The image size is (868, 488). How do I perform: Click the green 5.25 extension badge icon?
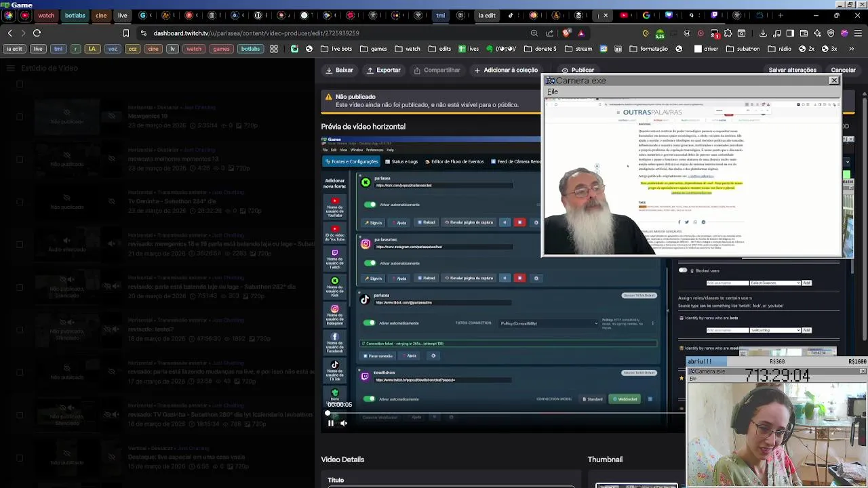tap(660, 33)
